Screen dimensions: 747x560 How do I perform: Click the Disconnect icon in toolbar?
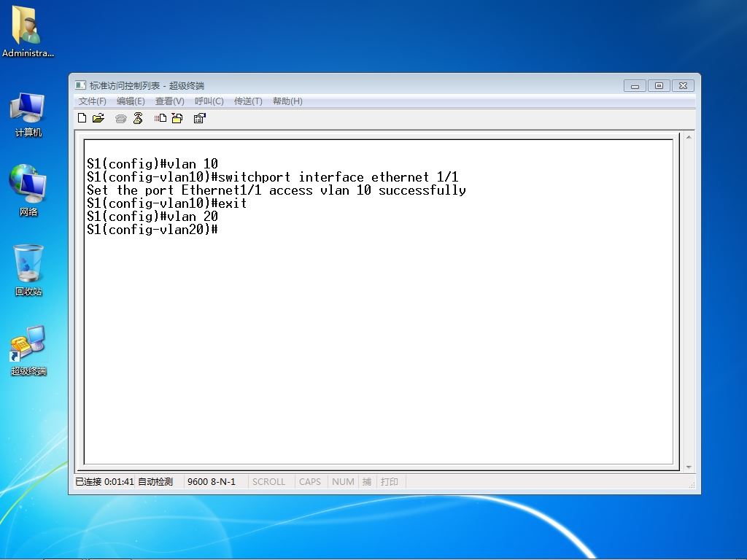pos(138,118)
